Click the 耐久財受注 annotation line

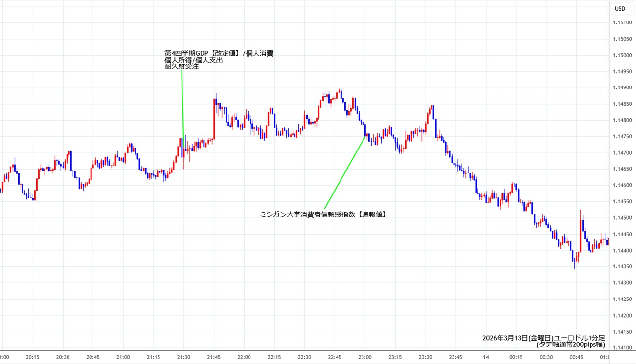tap(182, 67)
